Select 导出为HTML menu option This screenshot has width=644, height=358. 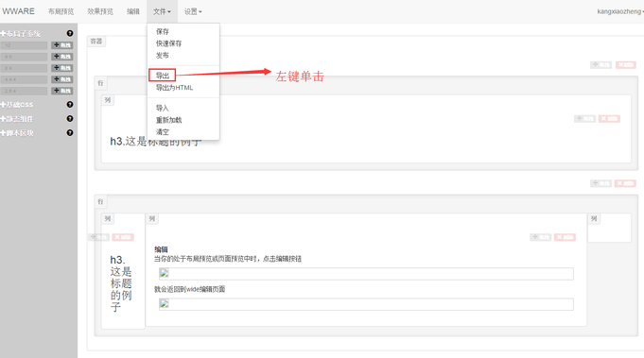174,88
